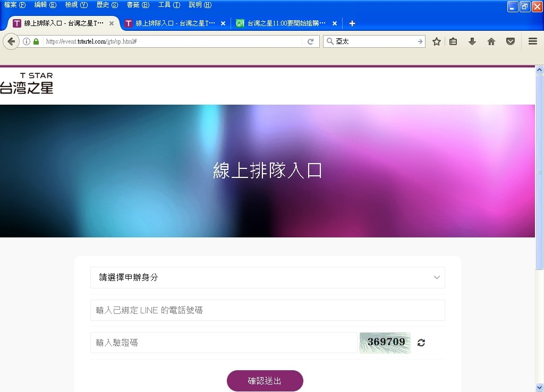Expand the 請選擇申辦身分 dropdown
The image size is (544, 392).
(x=268, y=277)
